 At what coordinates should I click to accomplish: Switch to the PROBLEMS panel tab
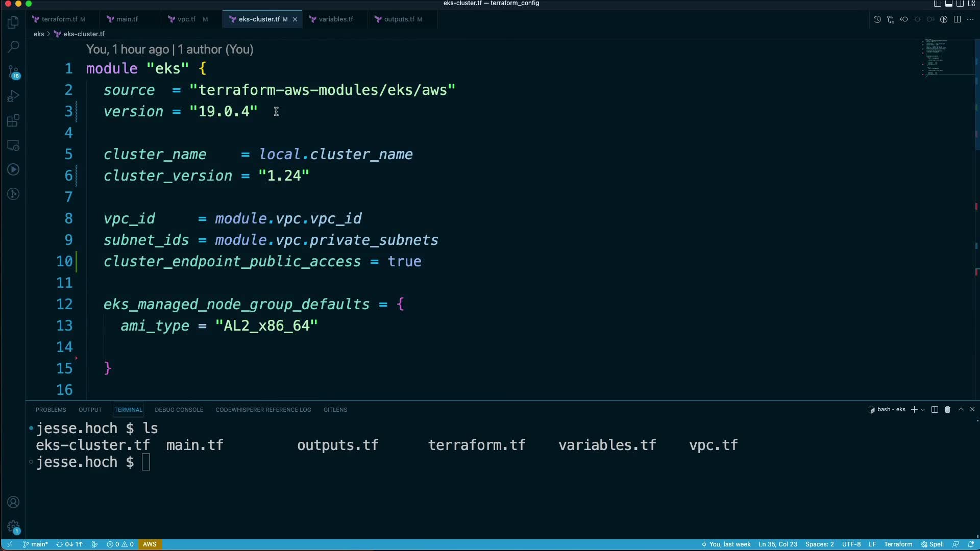(x=51, y=410)
